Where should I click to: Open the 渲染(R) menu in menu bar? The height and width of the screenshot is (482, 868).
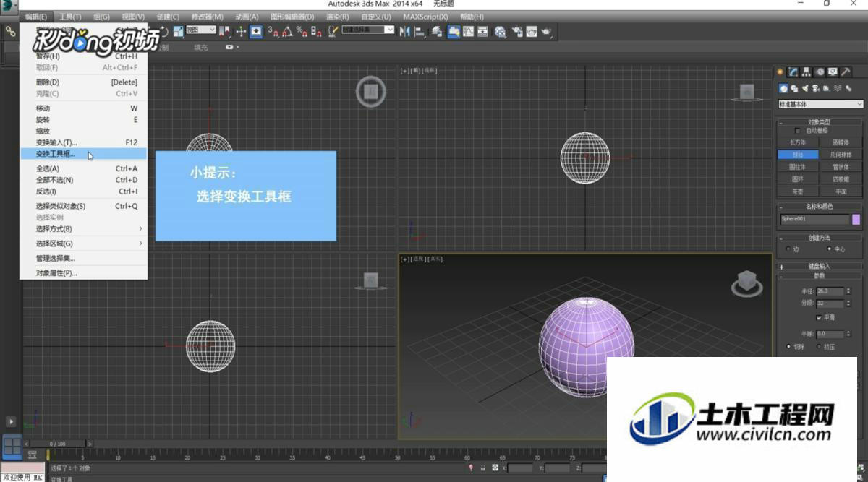[338, 16]
